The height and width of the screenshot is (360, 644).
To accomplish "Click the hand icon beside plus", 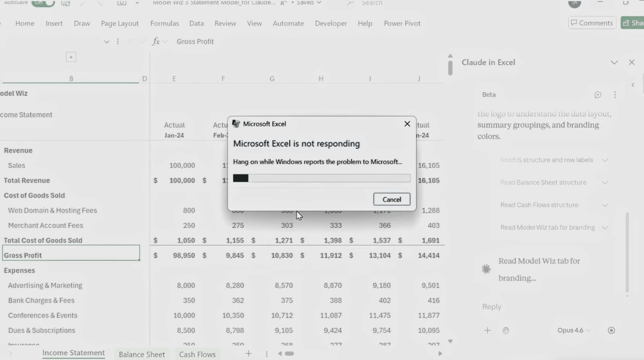I will tap(506, 331).
